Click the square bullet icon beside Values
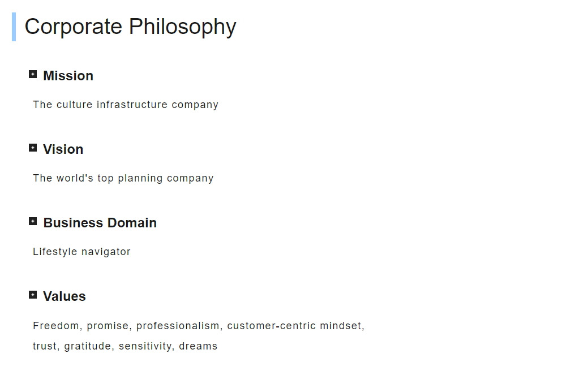This screenshot has height=371, width=588. click(33, 295)
